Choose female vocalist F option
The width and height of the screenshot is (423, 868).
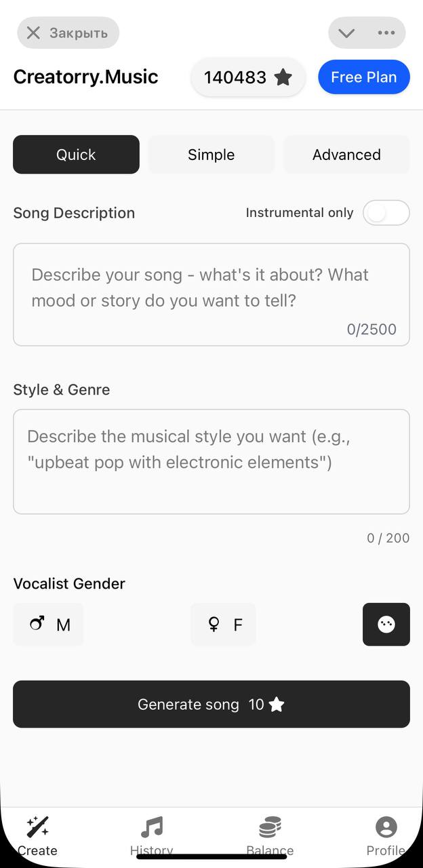click(x=223, y=625)
